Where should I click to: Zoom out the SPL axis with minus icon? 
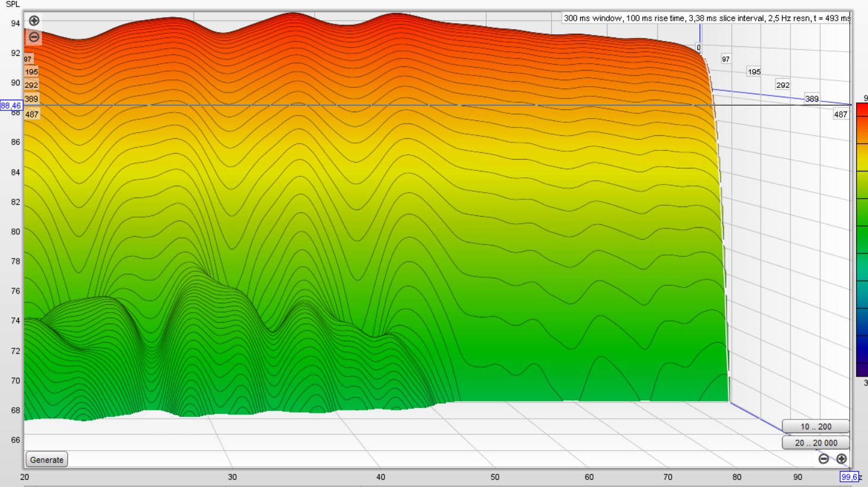point(34,37)
